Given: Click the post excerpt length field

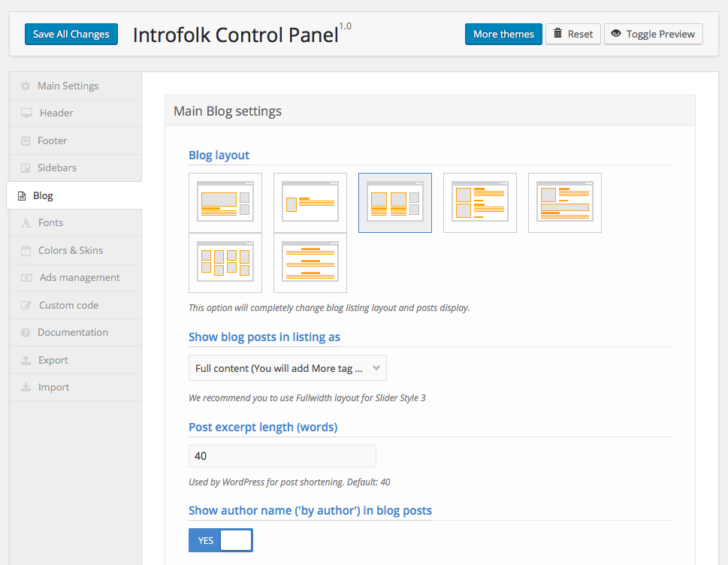Looking at the screenshot, I should pyautogui.click(x=282, y=456).
